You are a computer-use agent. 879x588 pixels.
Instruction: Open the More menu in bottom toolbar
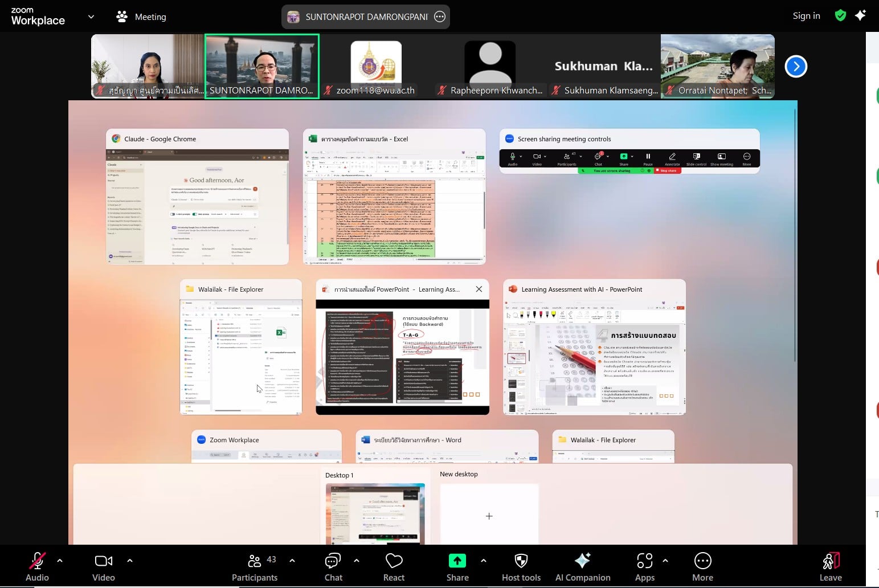702,567
